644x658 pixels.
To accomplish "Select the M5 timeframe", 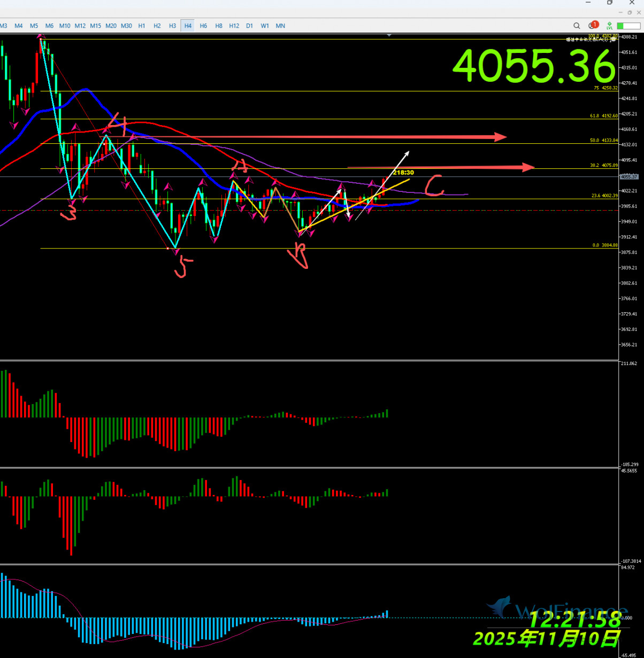I will [34, 26].
